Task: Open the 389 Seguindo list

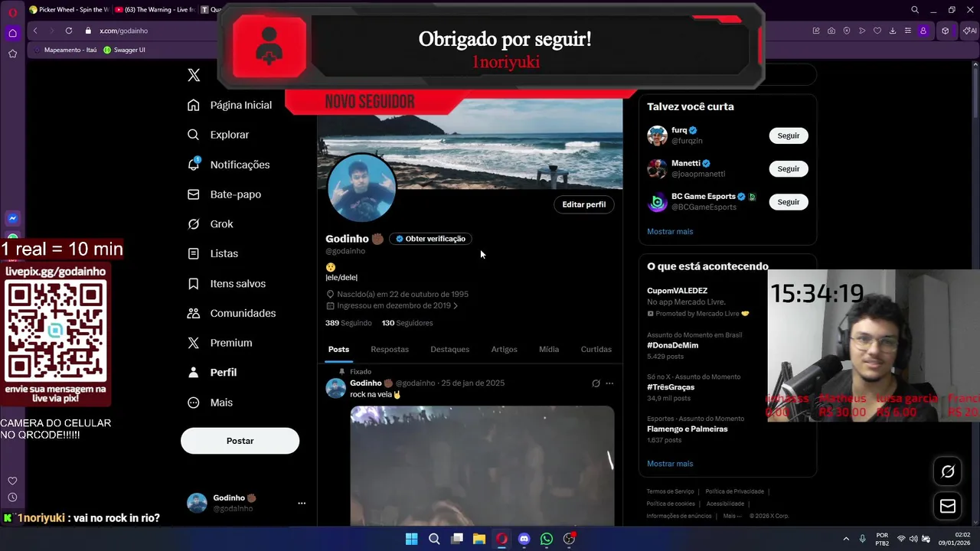Action: click(348, 323)
